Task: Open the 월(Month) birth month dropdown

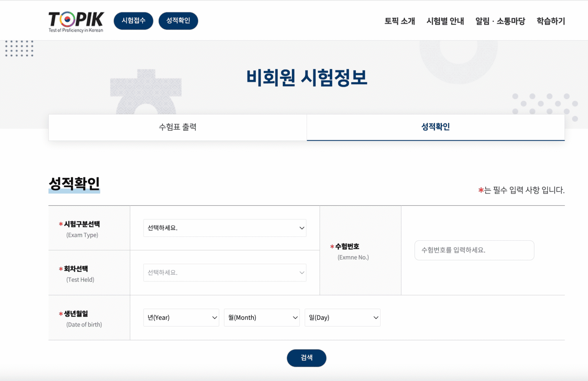Action: pos(262,318)
